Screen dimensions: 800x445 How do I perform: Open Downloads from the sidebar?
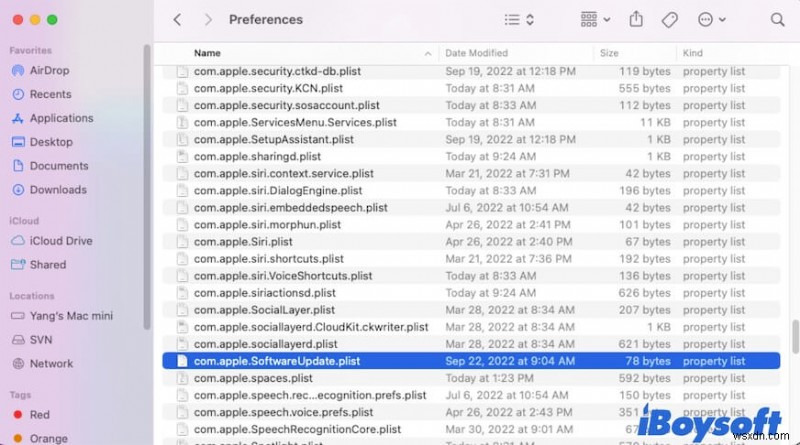(x=58, y=190)
